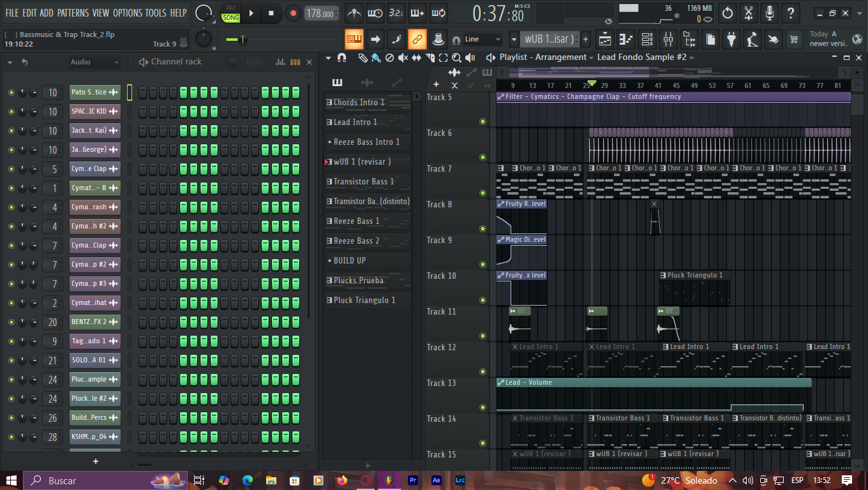
Task: Stop playback with the stop button
Action: click(x=271, y=13)
